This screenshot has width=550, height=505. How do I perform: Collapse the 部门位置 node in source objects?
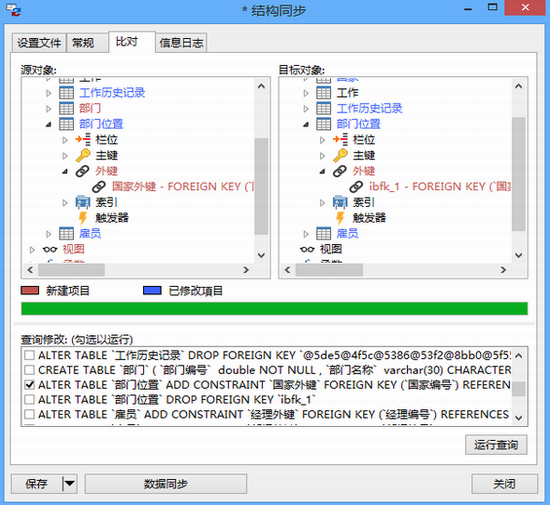click(x=48, y=124)
